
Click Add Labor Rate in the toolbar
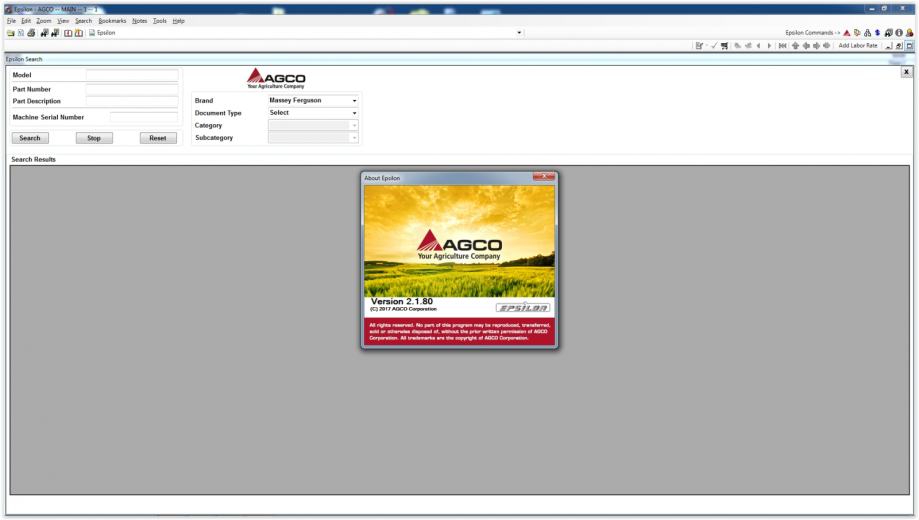857,46
